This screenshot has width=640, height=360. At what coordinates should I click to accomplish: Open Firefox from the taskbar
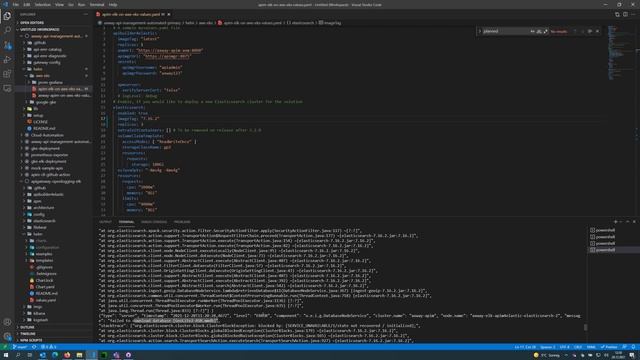67,355
